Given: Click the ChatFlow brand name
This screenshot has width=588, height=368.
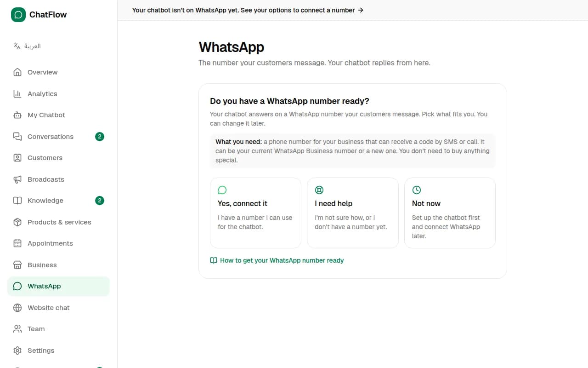Looking at the screenshot, I should 48,15.
